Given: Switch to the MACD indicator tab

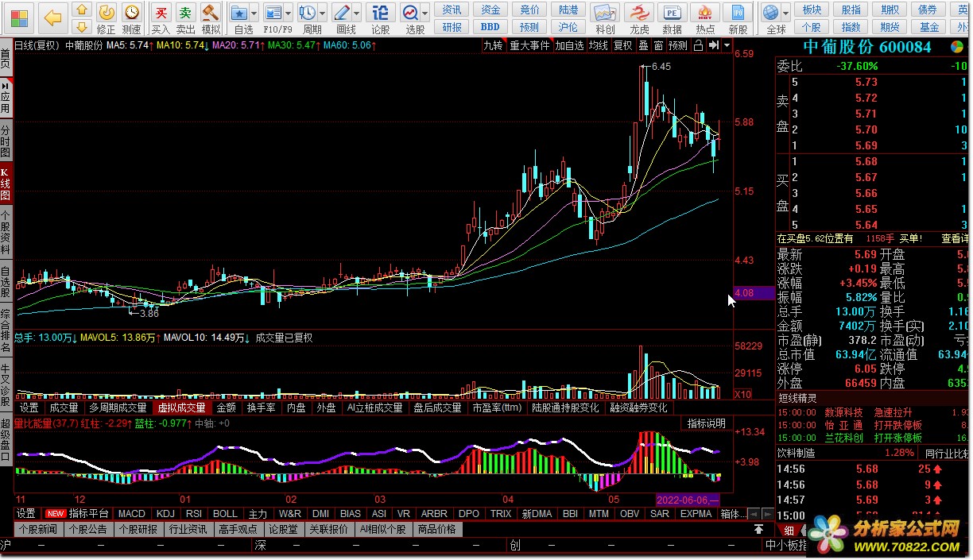Looking at the screenshot, I should (x=132, y=514).
